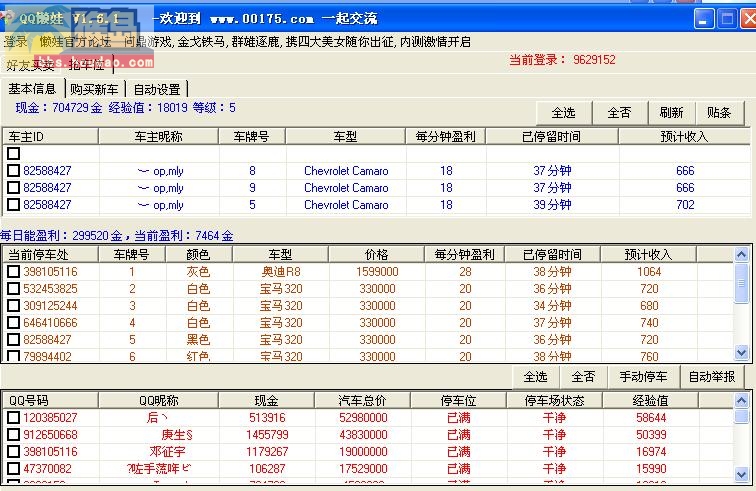Screen dimensions: 756x491
Task: Check the Camaro row with plate number 9
Action: (14, 188)
